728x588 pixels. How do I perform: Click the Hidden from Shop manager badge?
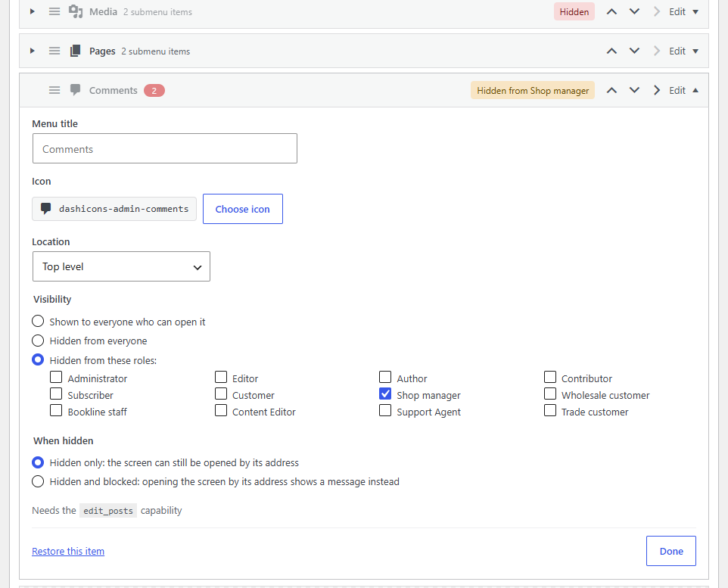533,91
